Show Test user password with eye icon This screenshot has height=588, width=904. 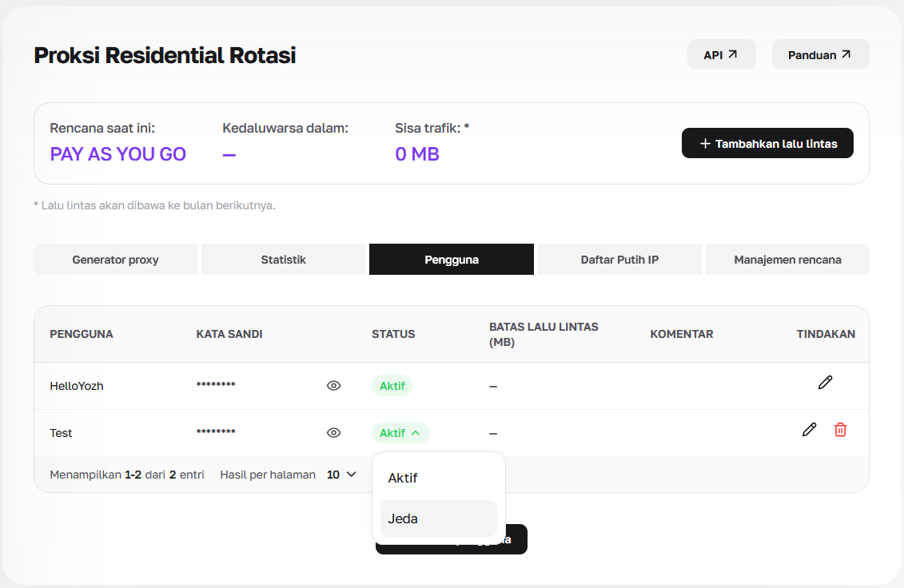334,433
